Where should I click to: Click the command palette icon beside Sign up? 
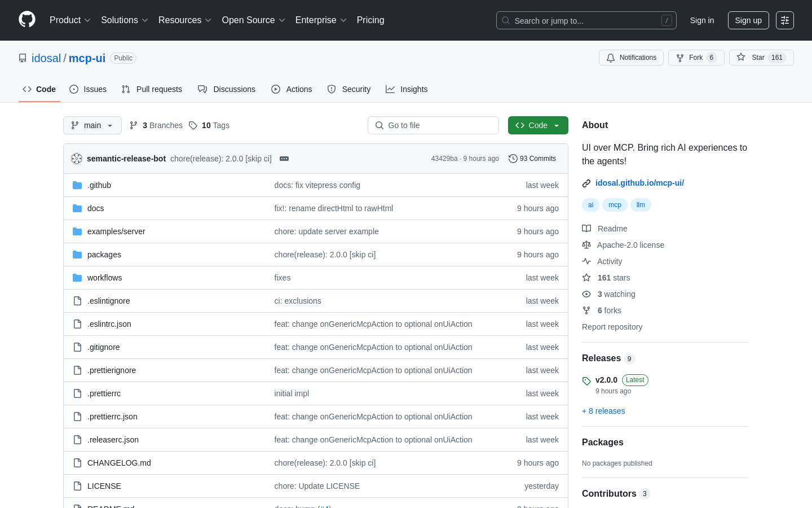[785, 20]
